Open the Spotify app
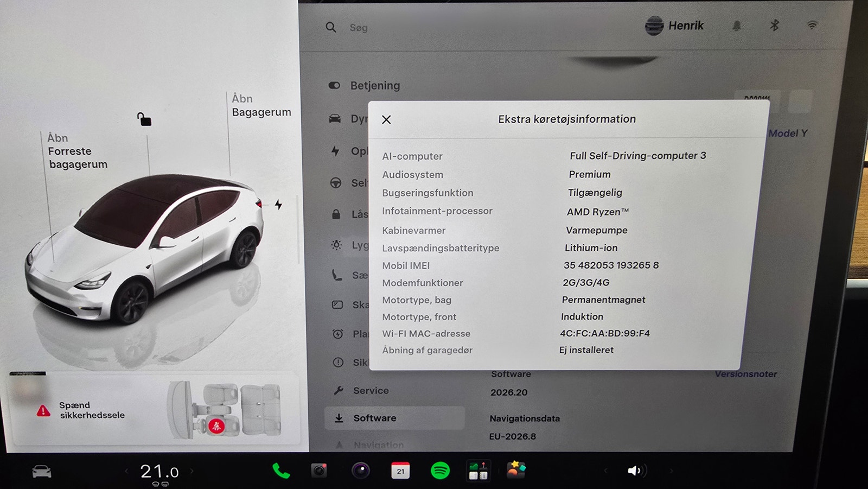 point(440,470)
